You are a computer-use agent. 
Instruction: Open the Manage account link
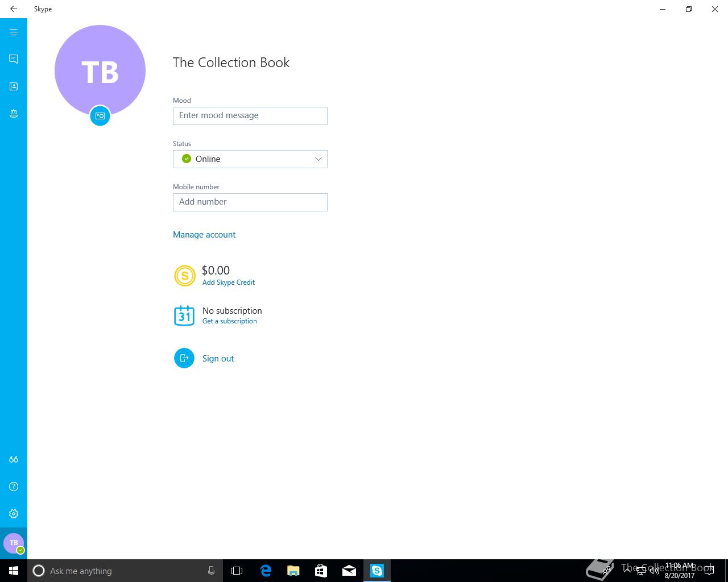point(204,235)
